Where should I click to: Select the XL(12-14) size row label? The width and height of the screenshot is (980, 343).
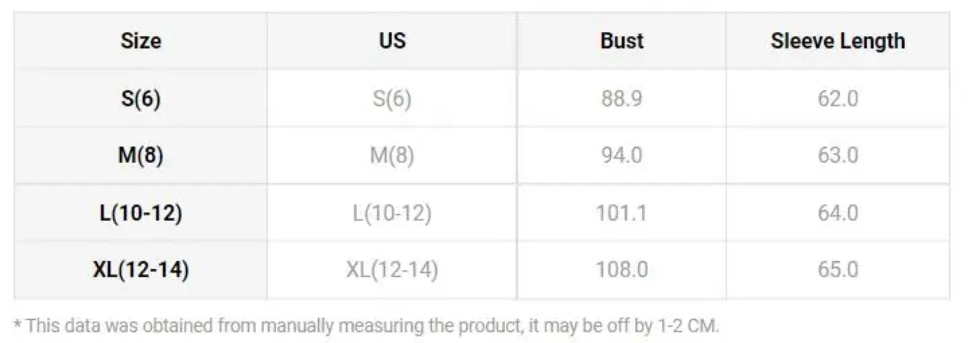(141, 270)
